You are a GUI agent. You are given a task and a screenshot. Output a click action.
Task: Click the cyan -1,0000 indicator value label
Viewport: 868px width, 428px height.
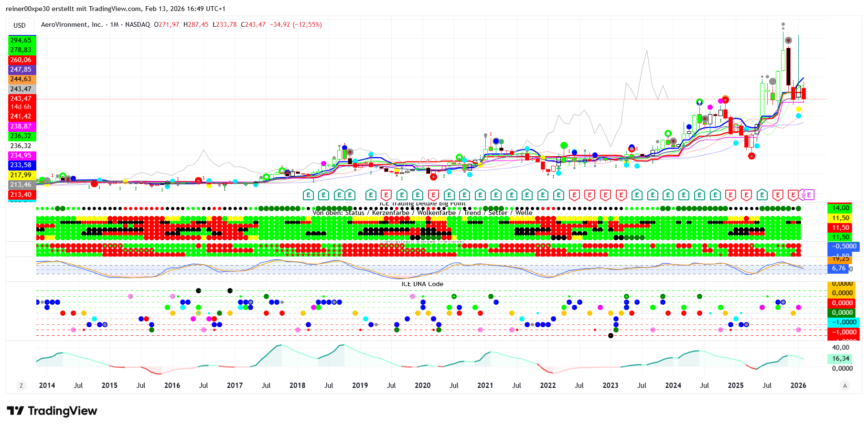[844, 322]
